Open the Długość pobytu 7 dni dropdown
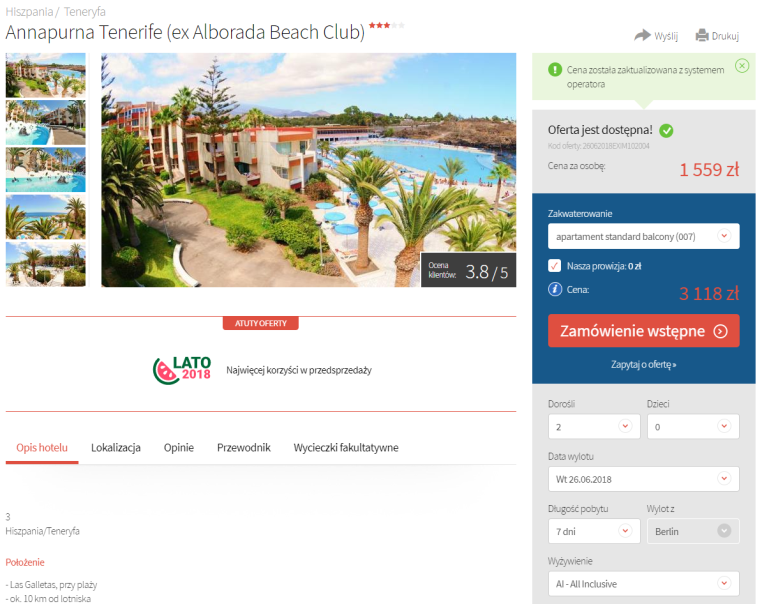The height and width of the screenshot is (604, 760). [594, 531]
